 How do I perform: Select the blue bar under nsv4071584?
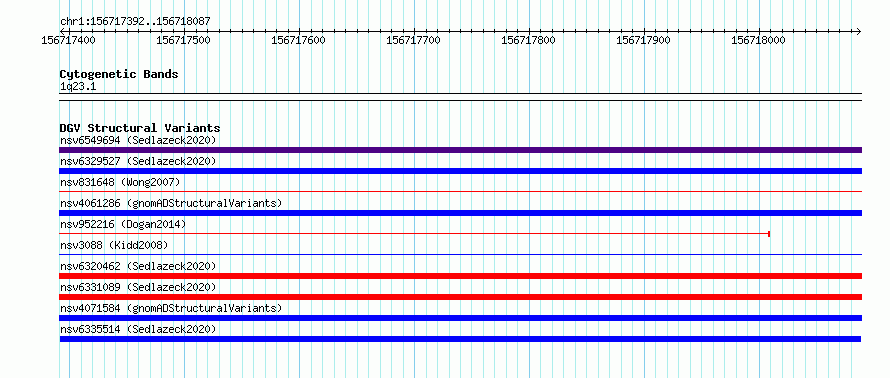click(x=460, y=318)
